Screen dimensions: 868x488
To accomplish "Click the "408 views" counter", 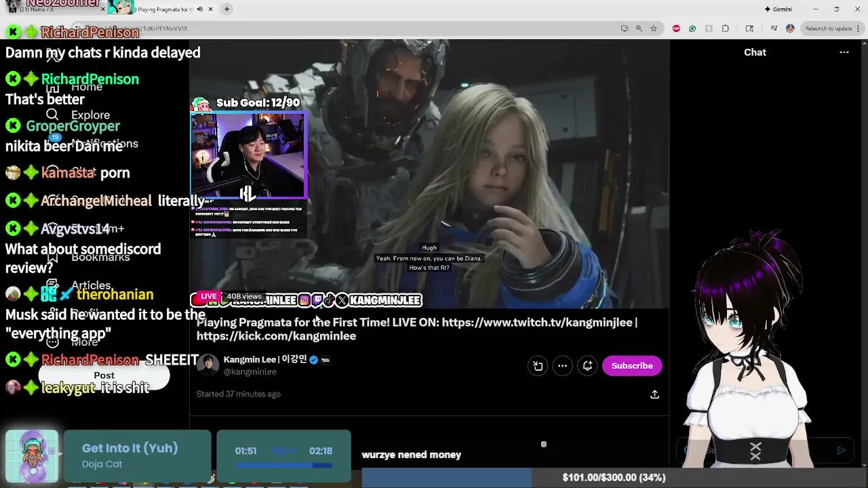I will tap(244, 296).
